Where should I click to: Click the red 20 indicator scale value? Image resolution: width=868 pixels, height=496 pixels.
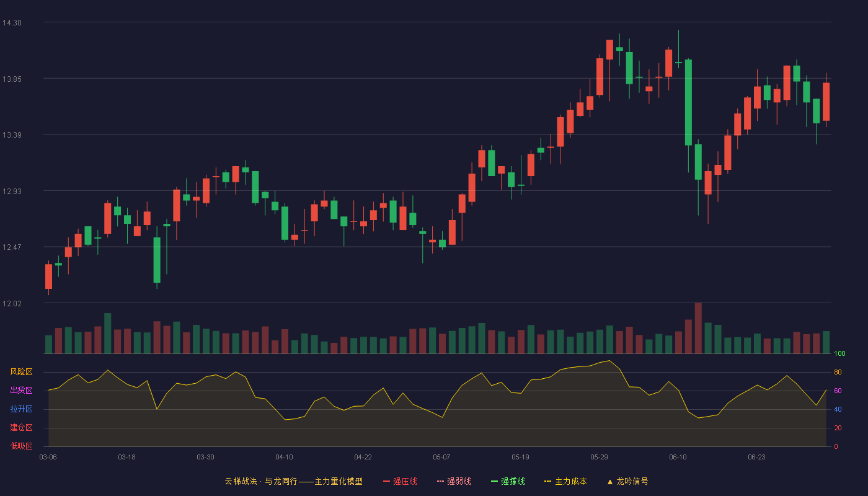coord(838,428)
